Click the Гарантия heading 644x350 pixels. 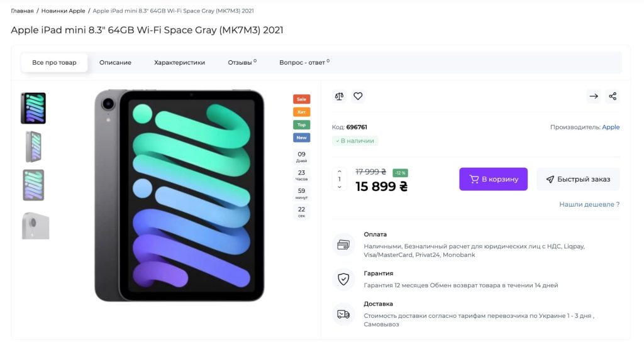pos(378,273)
